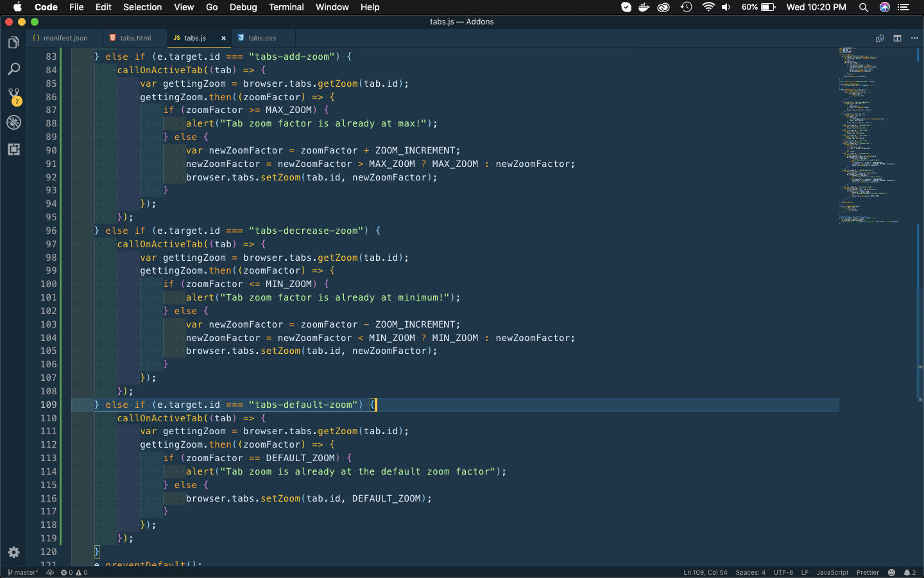
Task: Click DEFAULT_ZOOM in the setZoom call
Action: coord(386,498)
